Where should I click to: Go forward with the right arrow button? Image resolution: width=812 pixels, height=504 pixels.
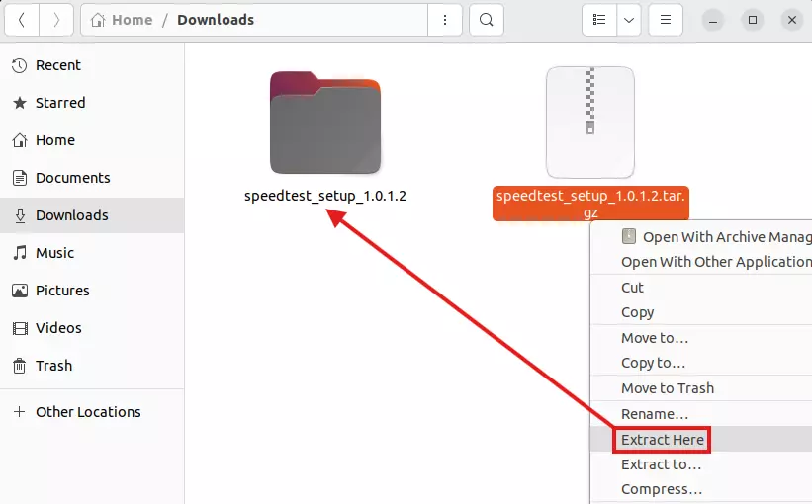[x=56, y=20]
